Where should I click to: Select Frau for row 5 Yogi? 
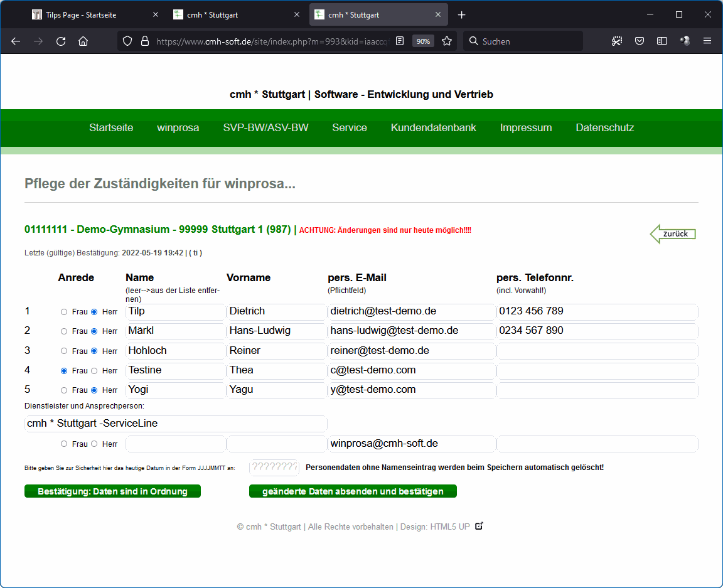click(64, 390)
